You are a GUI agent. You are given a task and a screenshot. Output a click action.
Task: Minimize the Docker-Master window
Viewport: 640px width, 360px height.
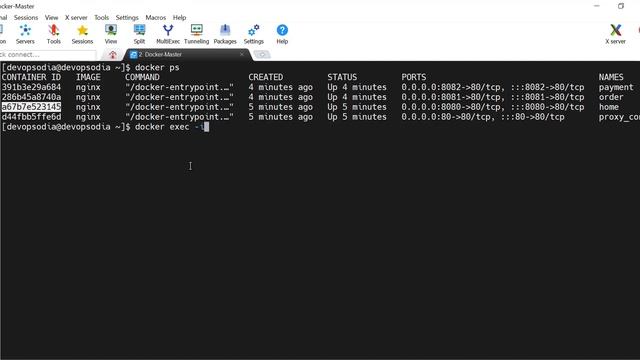click(x=597, y=6)
